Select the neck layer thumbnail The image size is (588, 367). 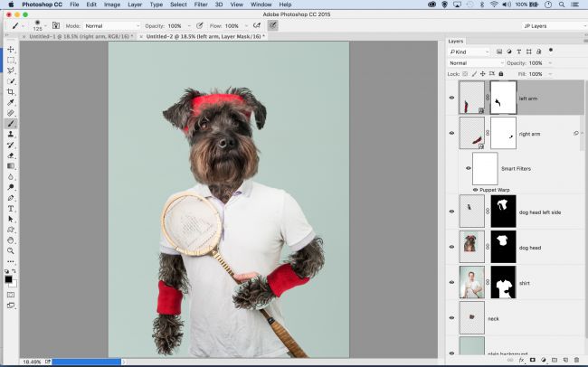tap(472, 318)
